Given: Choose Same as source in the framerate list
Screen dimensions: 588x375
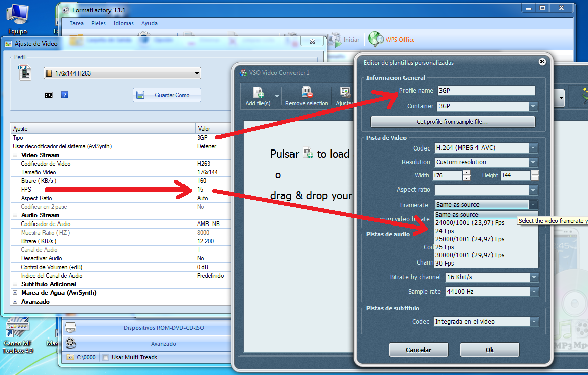Looking at the screenshot, I should point(486,215).
